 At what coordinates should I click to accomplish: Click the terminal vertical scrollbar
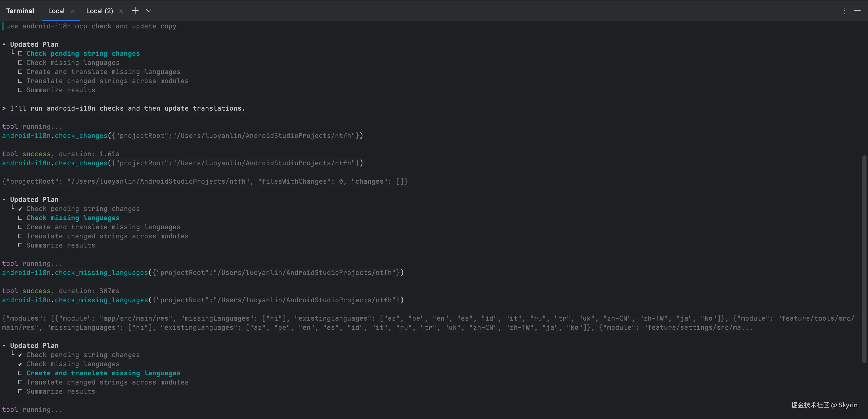click(x=864, y=259)
